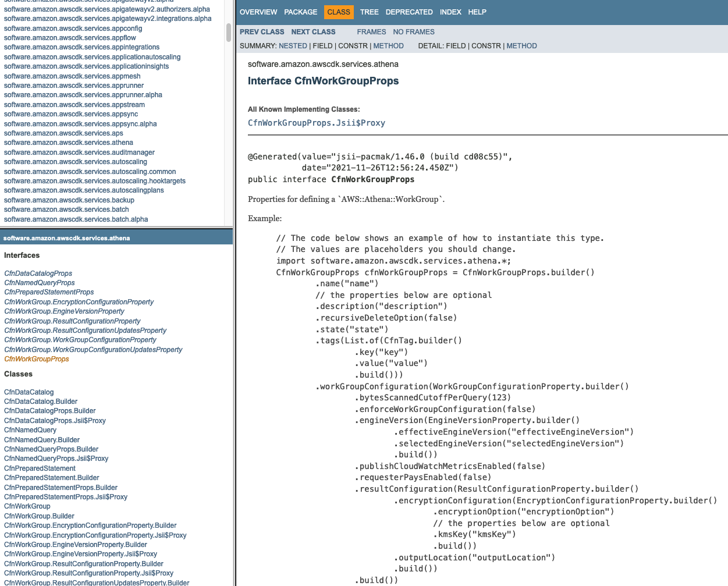Viewport: 728px width, 586px height.
Task: Jump to METHOD detail section
Action: [x=521, y=46]
